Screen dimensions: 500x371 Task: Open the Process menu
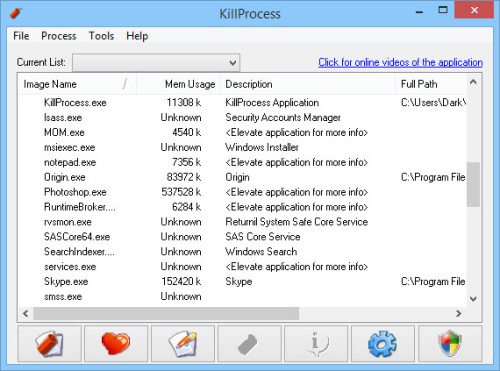coord(59,36)
